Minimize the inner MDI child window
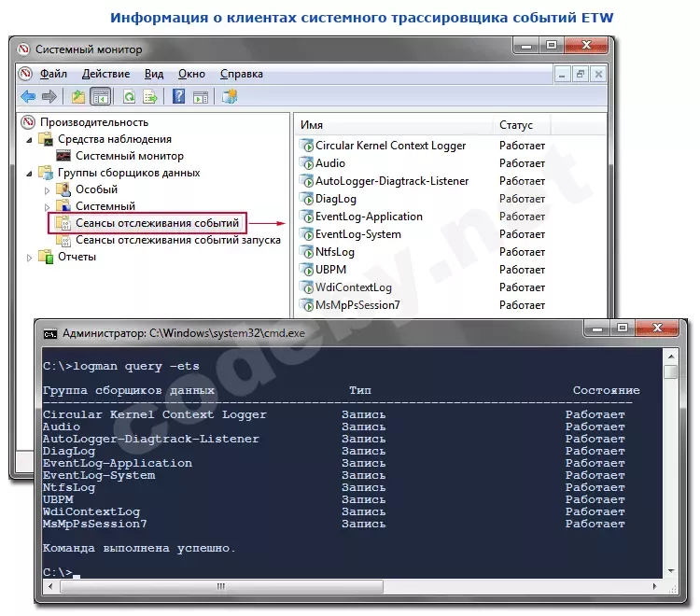This screenshot has height=616, width=700. [x=562, y=74]
